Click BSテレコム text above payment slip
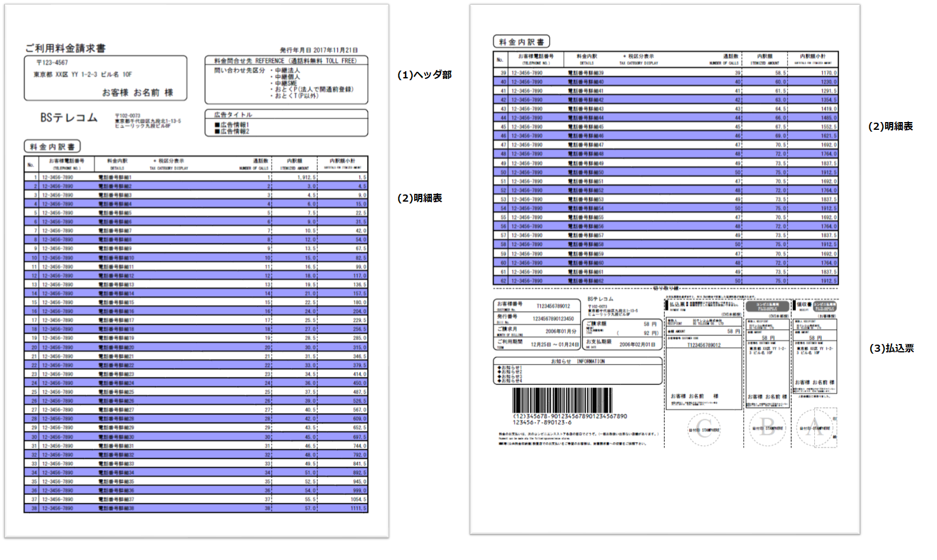Viewport: 937px width, 560px height. click(600, 299)
